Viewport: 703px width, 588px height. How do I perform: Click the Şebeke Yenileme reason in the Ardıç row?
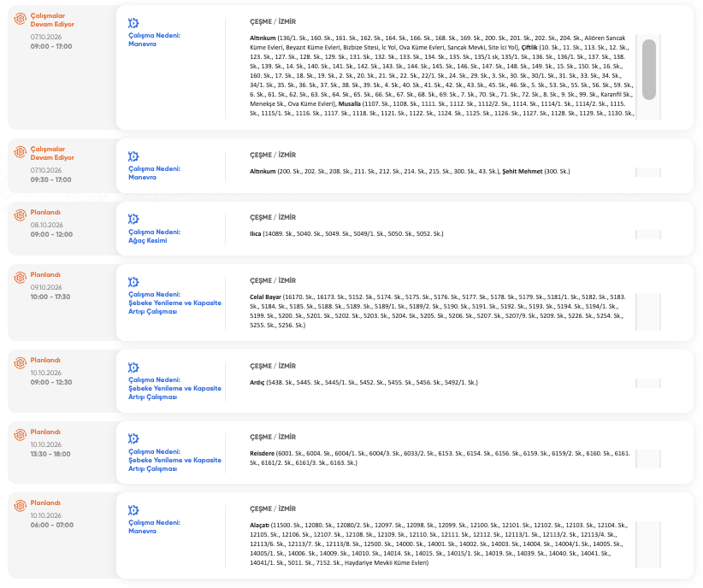pyautogui.click(x=174, y=388)
